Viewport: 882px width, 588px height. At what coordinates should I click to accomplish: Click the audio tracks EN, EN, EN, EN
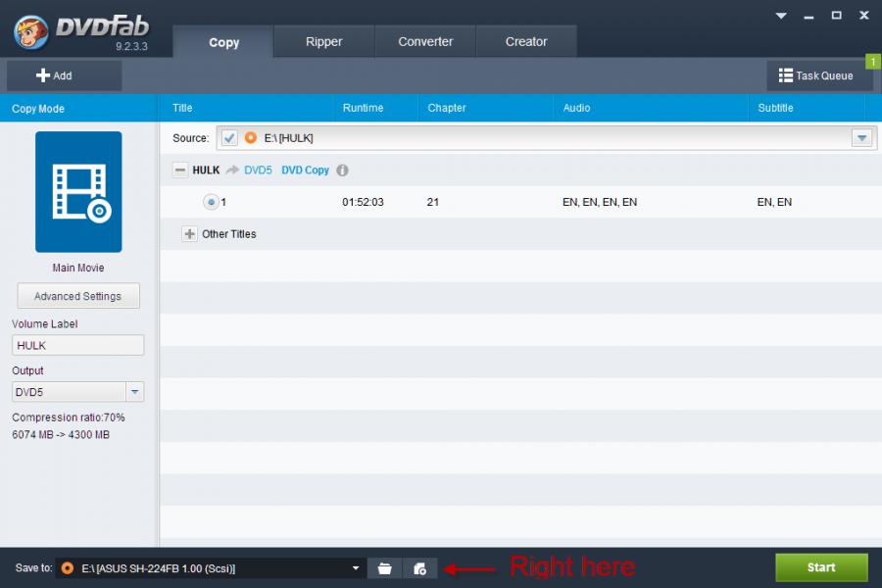[x=600, y=202]
